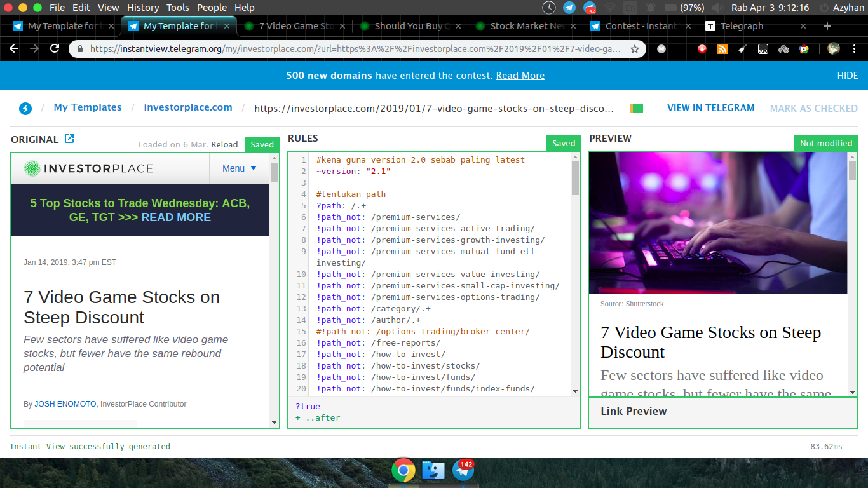Go back using the browser back arrow
868x488 pixels.
pyautogui.click(x=14, y=49)
